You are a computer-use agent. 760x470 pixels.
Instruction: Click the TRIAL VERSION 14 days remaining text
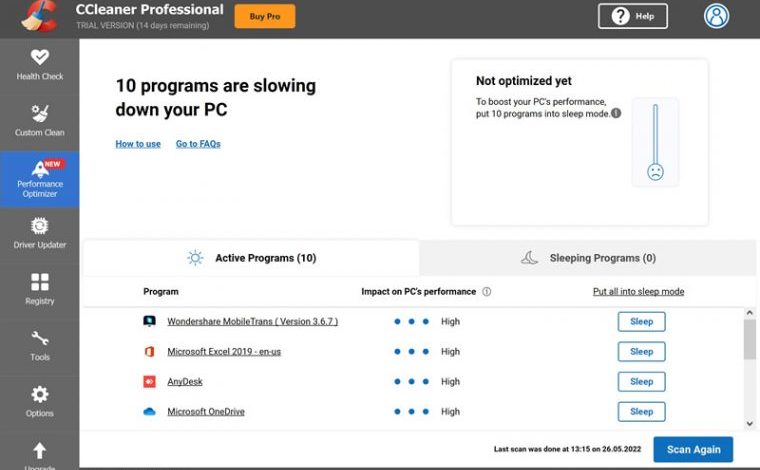[x=142, y=25]
